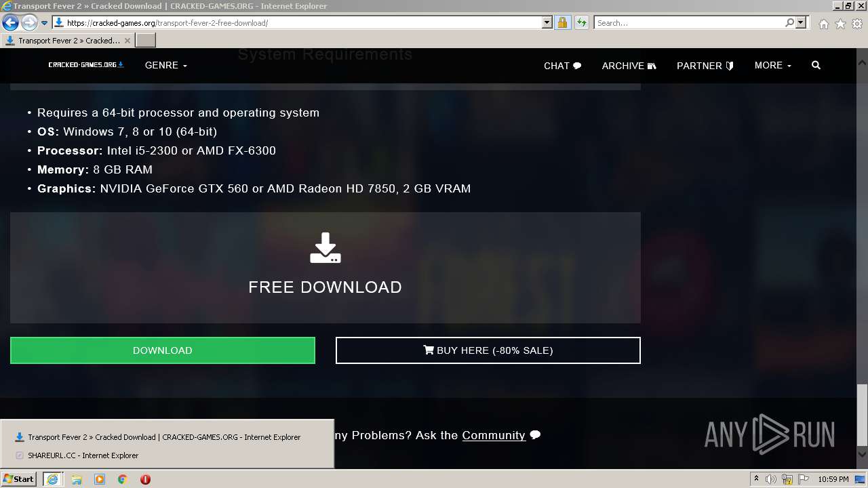Image resolution: width=868 pixels, height=488 pixels.
Task: Click the green DOWNLOAD button
Action: tap(163, 350)
